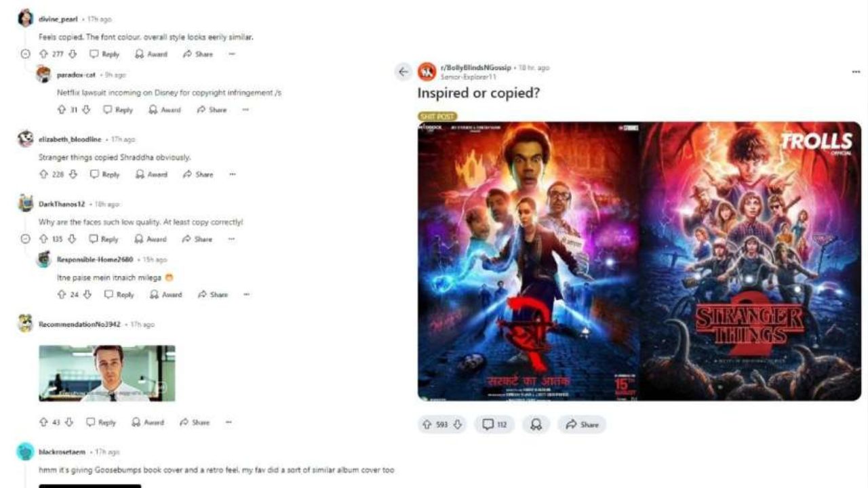Collapse divine_pearl's comment thread
868x488 pixels.
coord(26,54)
